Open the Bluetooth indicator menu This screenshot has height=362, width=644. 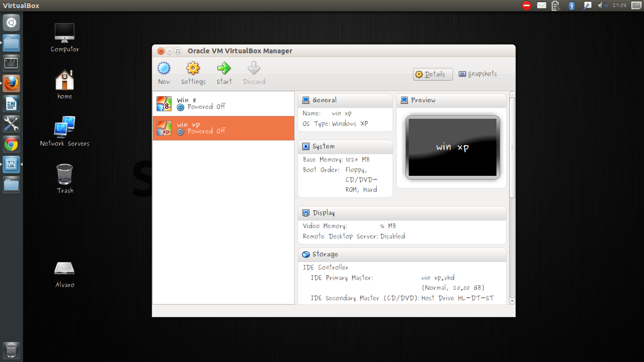[571, 6]
